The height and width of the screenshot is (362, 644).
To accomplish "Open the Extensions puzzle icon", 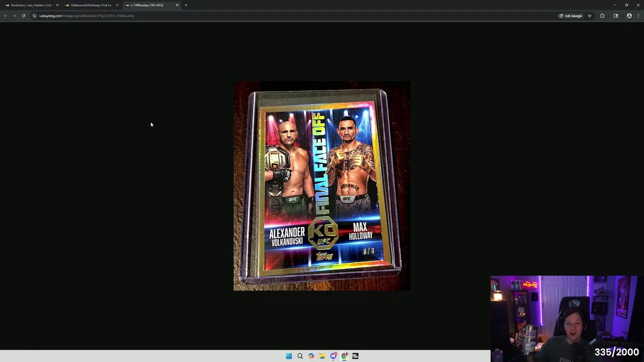I will tap(602, 16).
